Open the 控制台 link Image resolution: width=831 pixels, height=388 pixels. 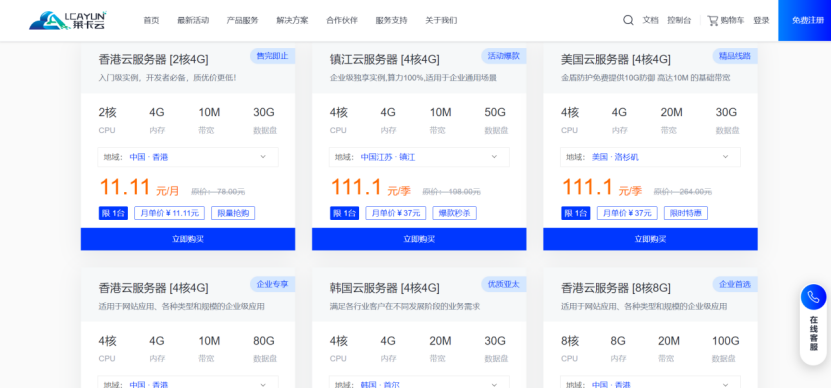tap(679, 20)
